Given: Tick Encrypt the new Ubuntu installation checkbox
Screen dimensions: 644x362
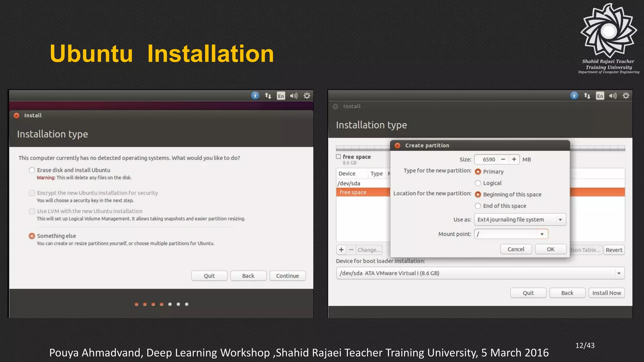Looking at the screenshot, I should pyautogui.click(x=32, y=193).
